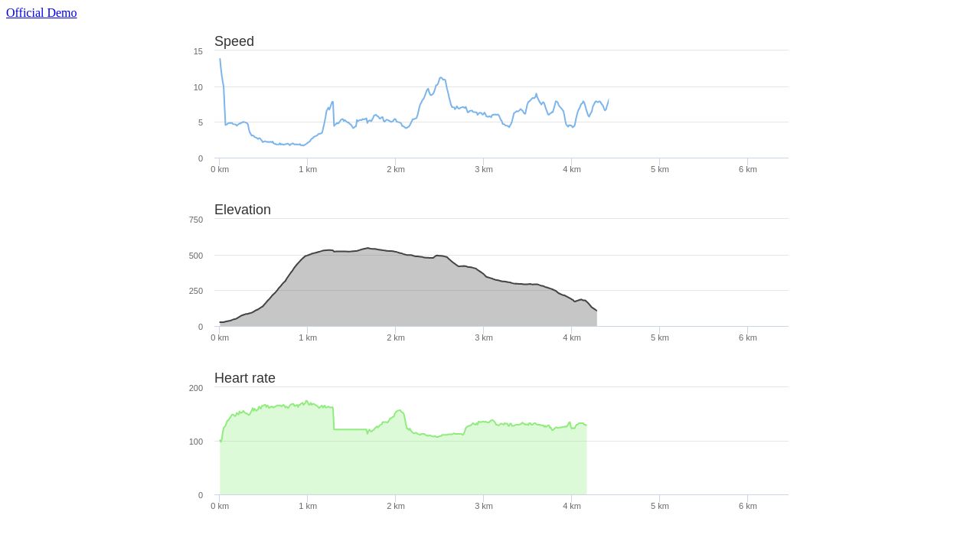The width and height of the screenshot is (980, 551).
Task: Click the 15 label on the Speed axis
Action: pyautogui.click(x=198, y=51)
